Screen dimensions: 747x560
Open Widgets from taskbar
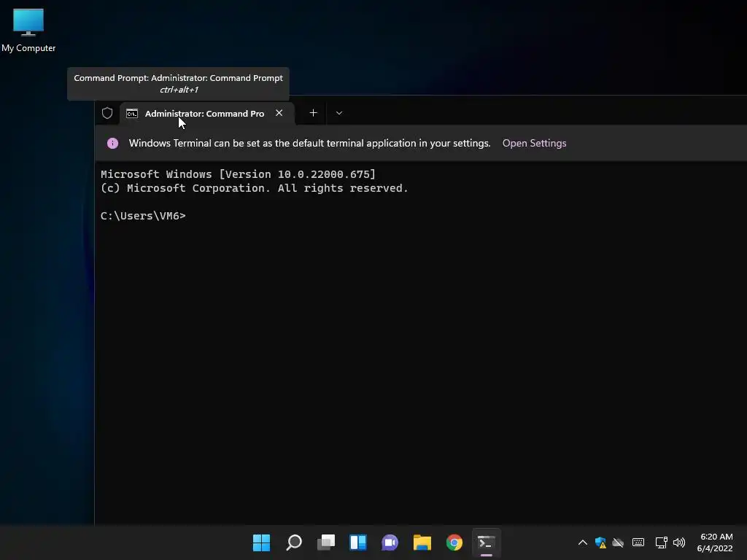tap(358, 542)
